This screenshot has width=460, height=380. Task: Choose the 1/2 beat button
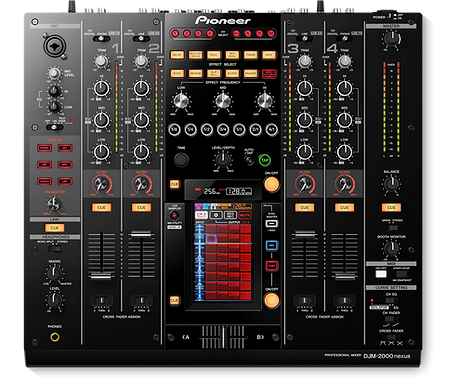pyautogui.click(x=207, y=129)
